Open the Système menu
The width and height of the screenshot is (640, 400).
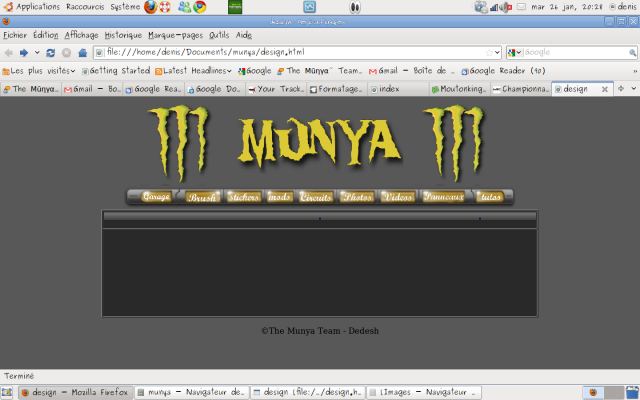click(x=125, y=7)
